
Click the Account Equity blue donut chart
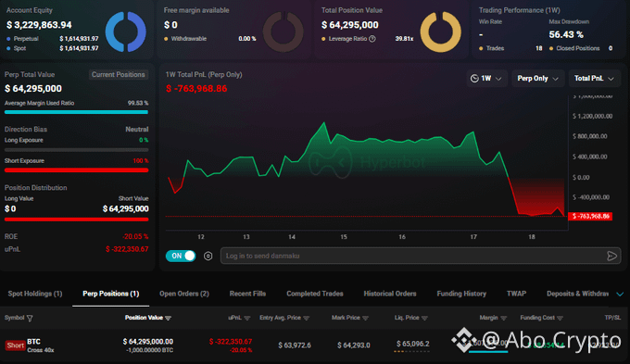125,31
